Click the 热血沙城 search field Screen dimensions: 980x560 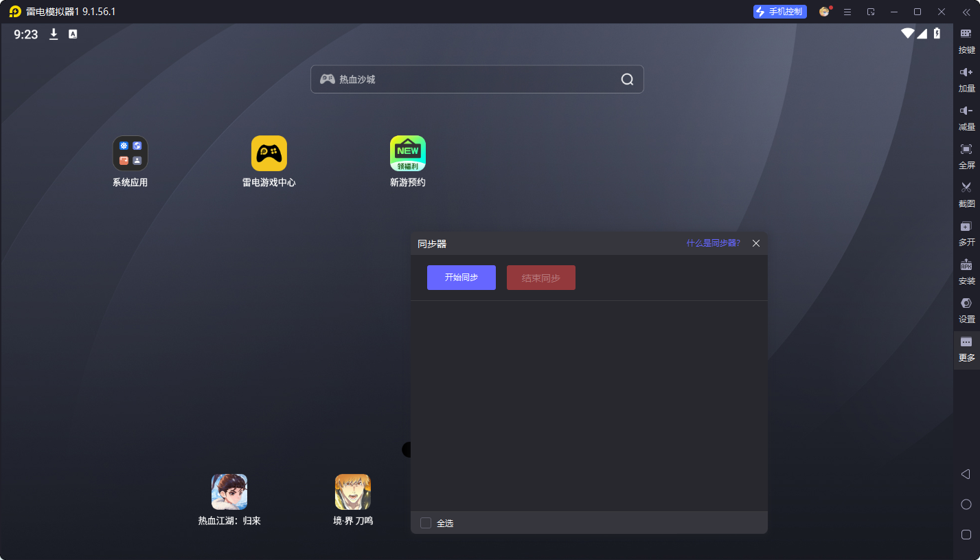[x=477, y=79]
